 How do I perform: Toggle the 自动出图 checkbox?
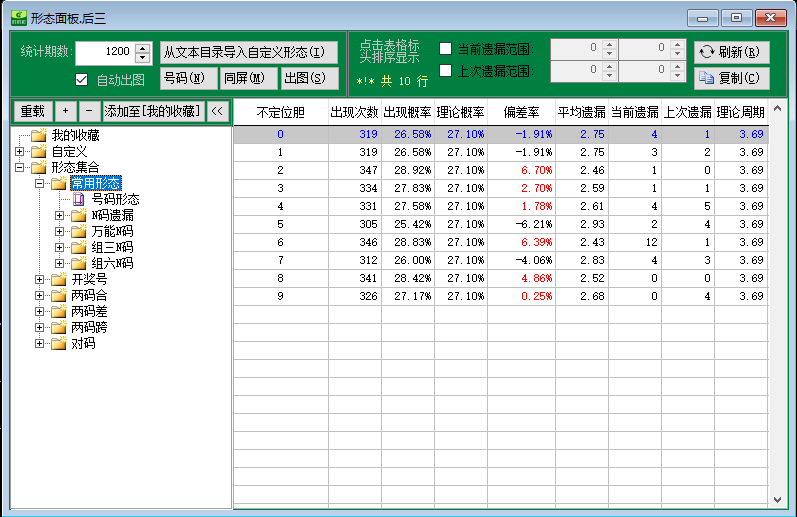(82, 80)
